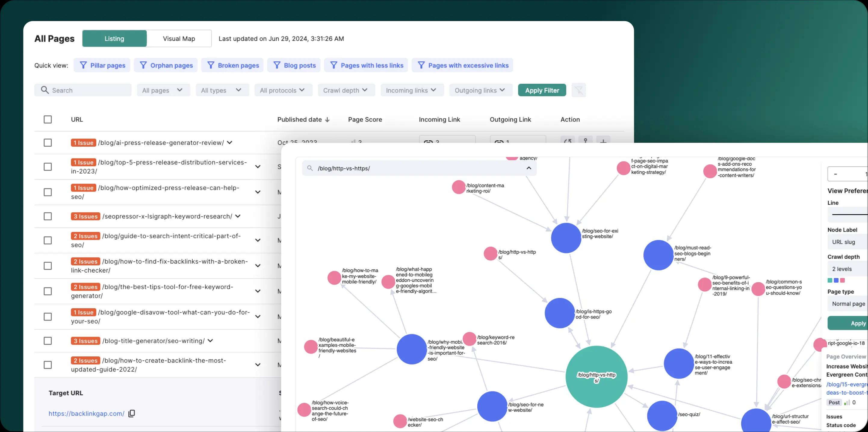This screenshot has height=432, width=868.
Task: Check the google-disavow-tool row checkbox
Action: (x=48, y=317)
